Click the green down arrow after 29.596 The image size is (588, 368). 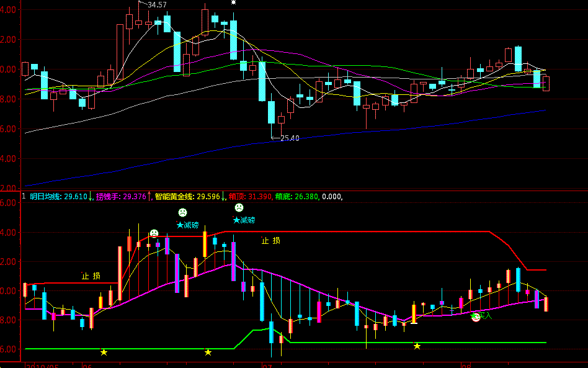point(223,197)
